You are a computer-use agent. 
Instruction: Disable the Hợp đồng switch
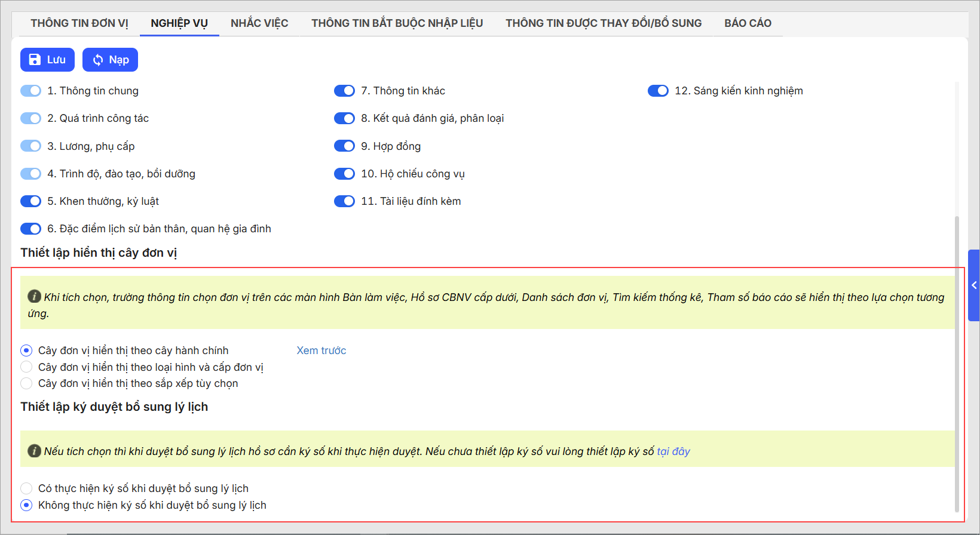344,146
